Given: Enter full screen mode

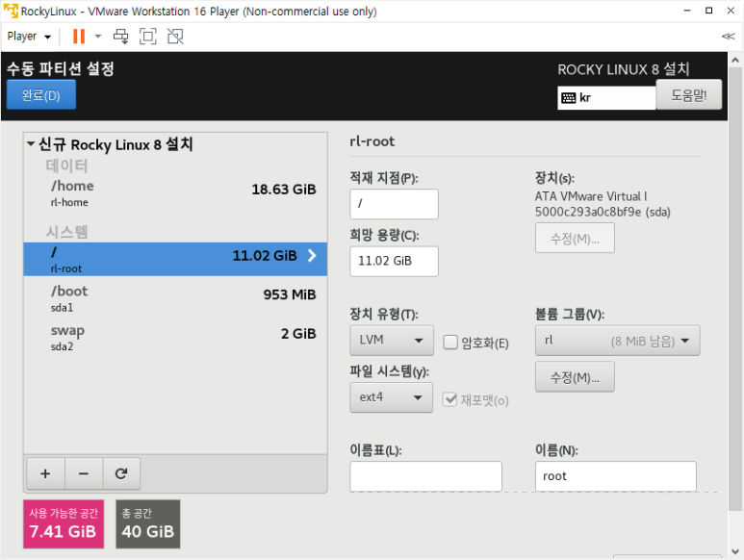Looking at the screenshot, I should click(x=148, y=37).
